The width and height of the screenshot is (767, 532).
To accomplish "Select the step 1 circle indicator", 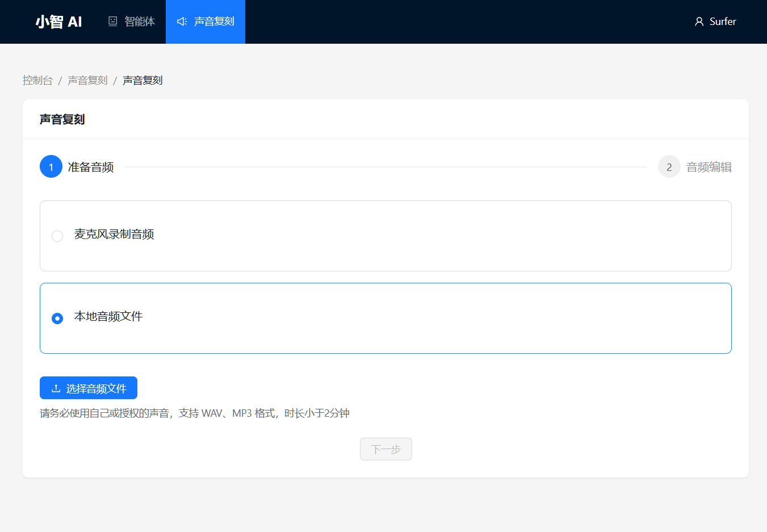I will (51, 167).
